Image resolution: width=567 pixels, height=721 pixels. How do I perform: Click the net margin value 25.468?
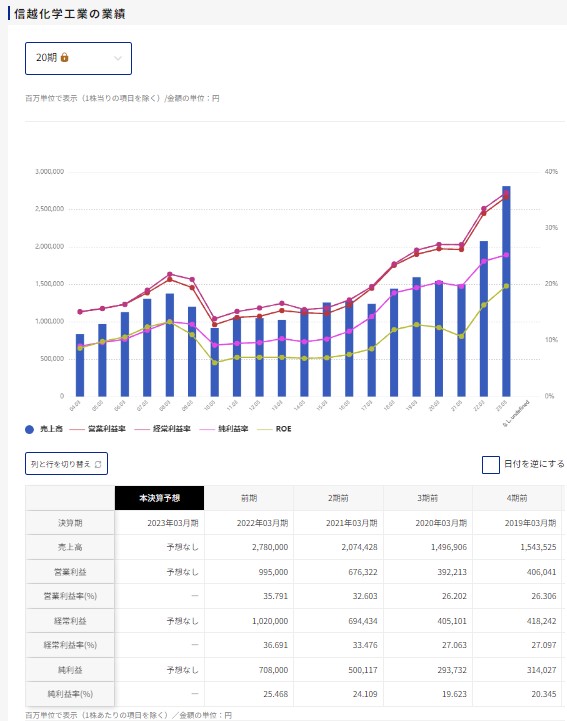tap(275, 694)
